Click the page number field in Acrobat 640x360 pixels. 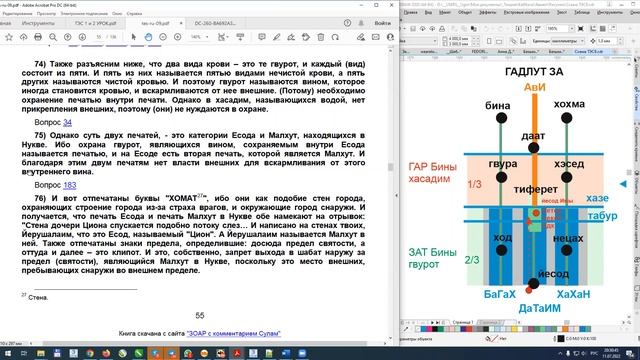(x=98, y=37)
